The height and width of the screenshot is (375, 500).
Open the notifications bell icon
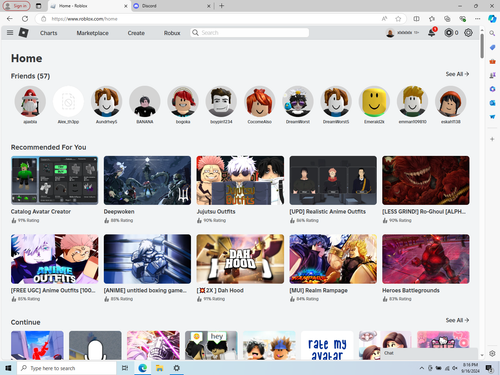point(432,33)
